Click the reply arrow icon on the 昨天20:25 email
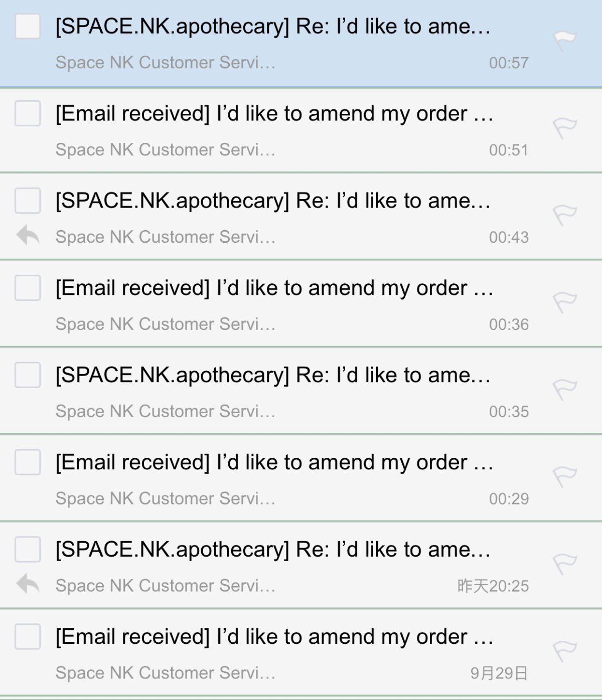 28,584
